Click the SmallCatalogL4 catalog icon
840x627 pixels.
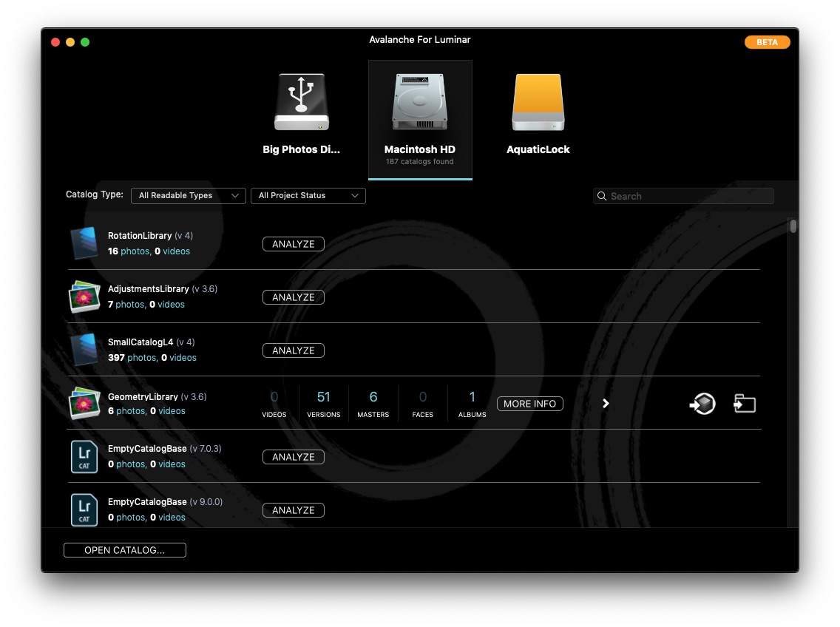click(84, 350)
